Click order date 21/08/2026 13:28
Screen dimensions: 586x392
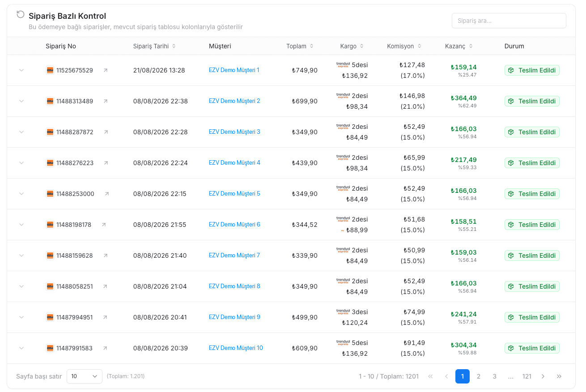(x=159, y=70)
